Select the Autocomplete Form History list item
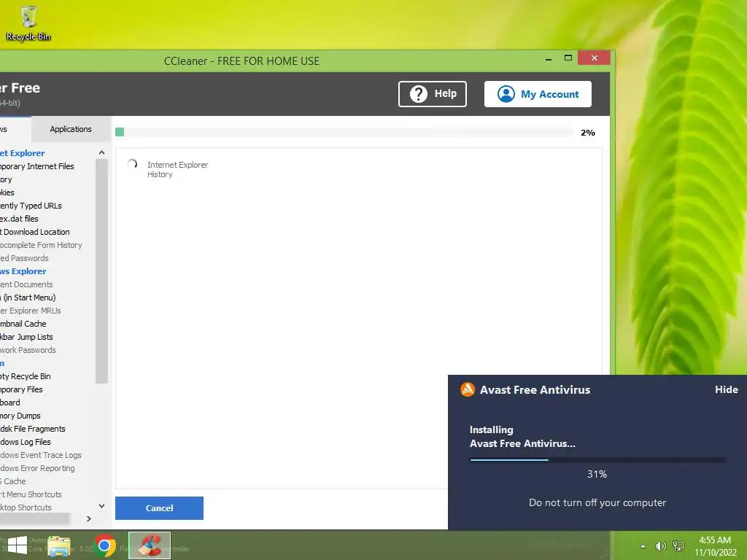 (x=41, y=245)
